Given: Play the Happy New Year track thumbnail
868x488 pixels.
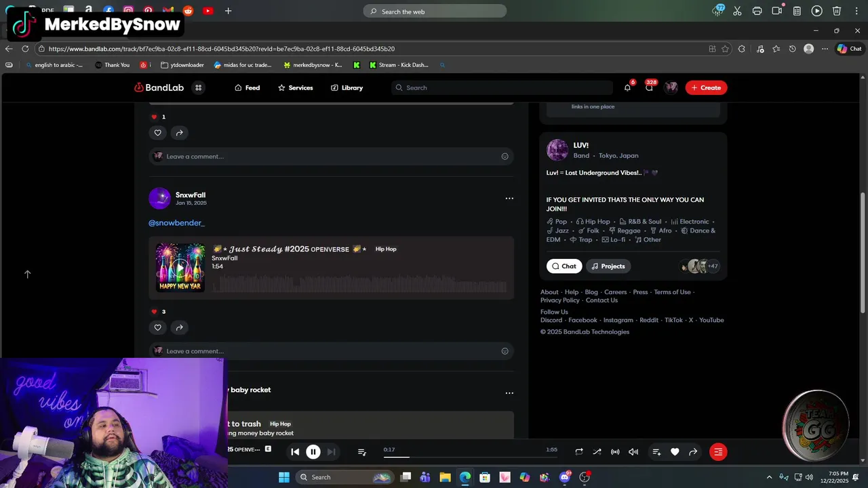Looking at the screenshot, I should [x=180, y=267].
